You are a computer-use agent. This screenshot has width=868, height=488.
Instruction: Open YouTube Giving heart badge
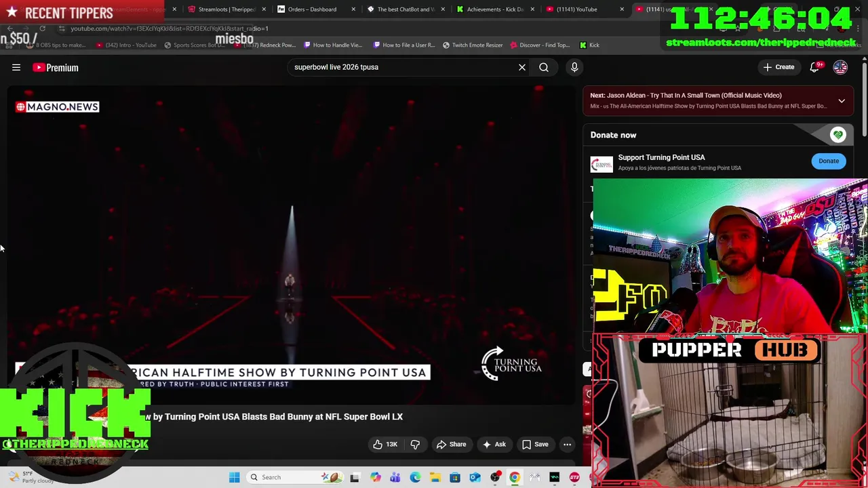click(x=838, y=135)
